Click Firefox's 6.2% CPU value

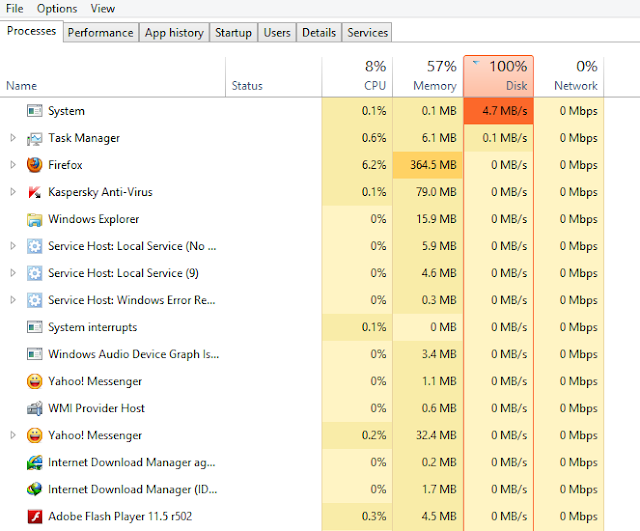tap(374, 165)
